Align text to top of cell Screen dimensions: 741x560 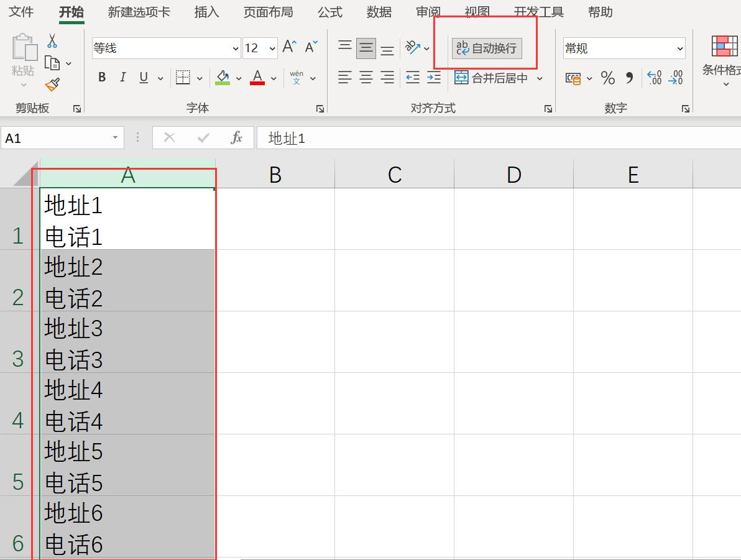point(345,47)
